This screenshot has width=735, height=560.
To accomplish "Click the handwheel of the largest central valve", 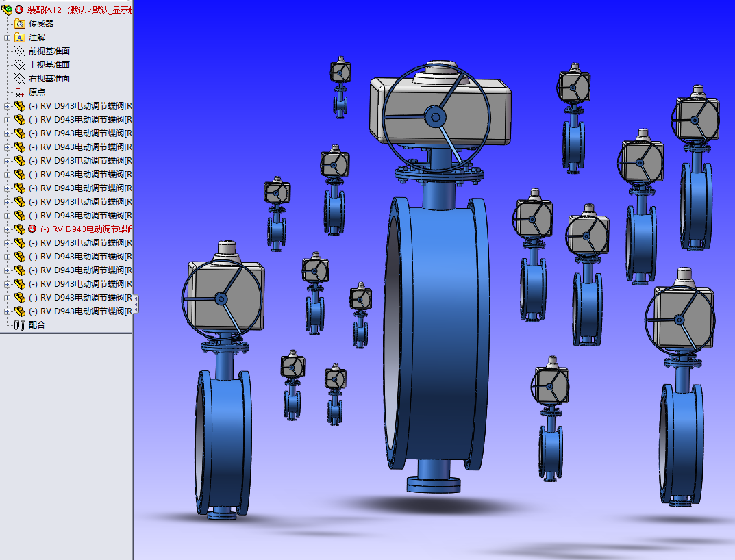I will pyautogui.click(x=436, y=117).
